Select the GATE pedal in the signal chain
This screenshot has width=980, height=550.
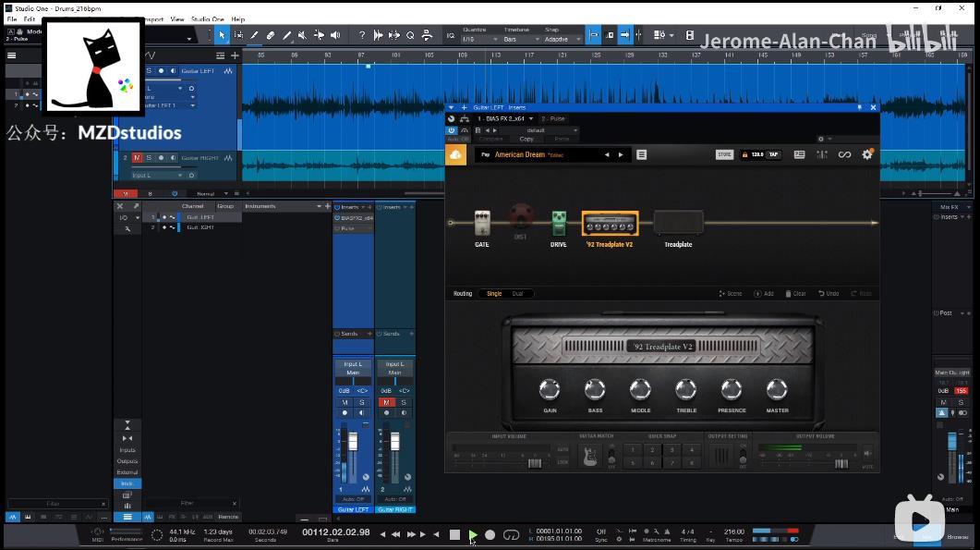(482, 224)
